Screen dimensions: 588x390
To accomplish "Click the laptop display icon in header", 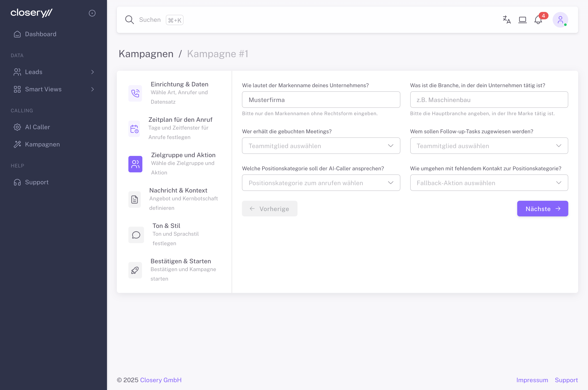I will pos(522,20).
